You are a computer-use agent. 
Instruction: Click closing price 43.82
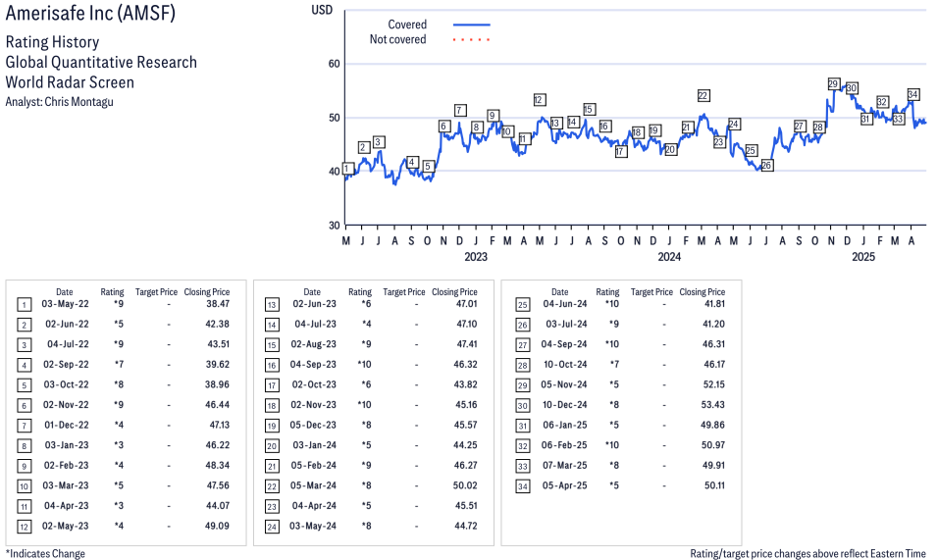pyautogui.click(x=465, y=384)
